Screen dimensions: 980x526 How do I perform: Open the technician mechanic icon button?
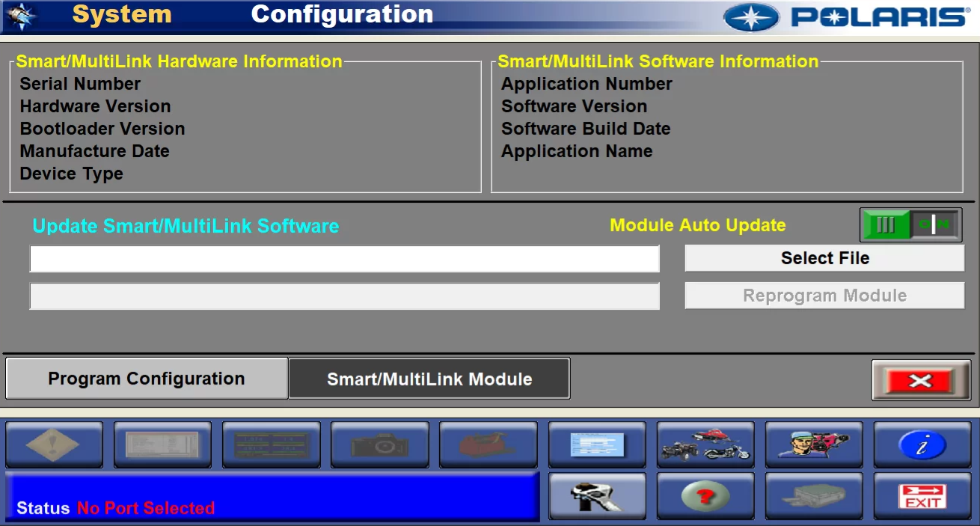(x=813, y=444)
